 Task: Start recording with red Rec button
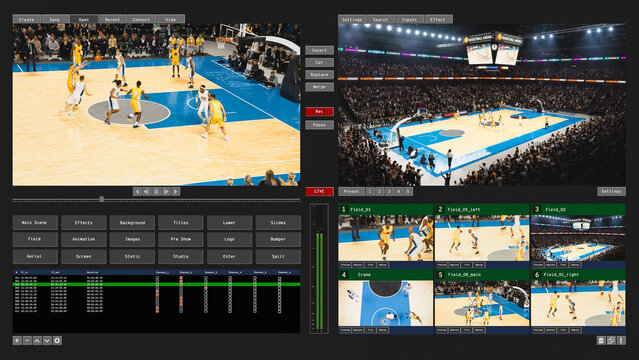(320, 111)
